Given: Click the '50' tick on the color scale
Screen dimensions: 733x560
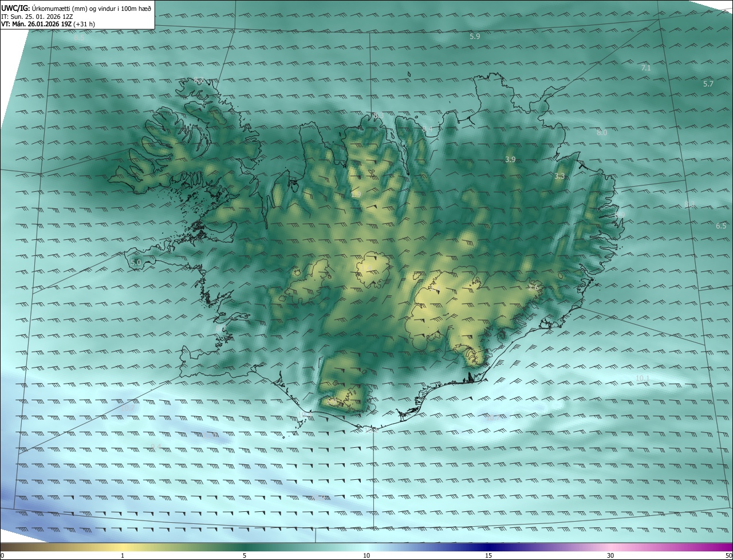Looking at the screenshot, I should pyautogui.click(x=728, y=555).
